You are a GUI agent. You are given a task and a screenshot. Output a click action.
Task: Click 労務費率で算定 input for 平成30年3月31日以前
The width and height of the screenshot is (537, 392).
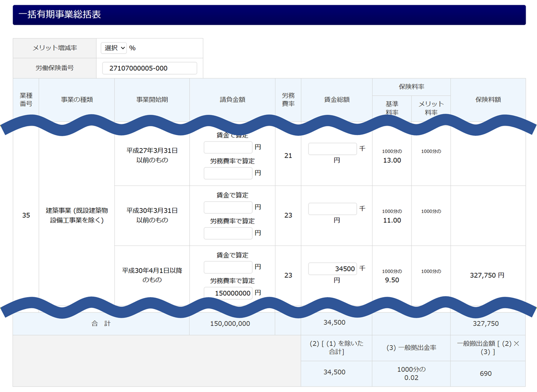228,233
